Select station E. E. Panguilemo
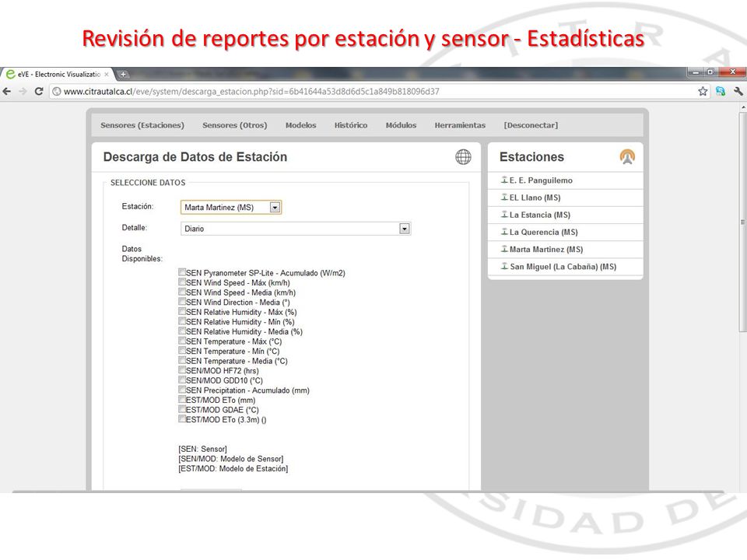Image resolution: width=747 pixels, height=560 pixels. (x=541, y=180)
